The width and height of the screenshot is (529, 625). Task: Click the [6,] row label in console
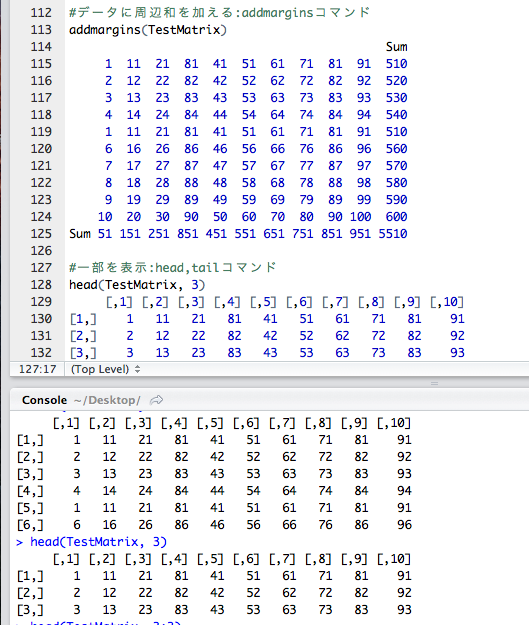point(30,525)
